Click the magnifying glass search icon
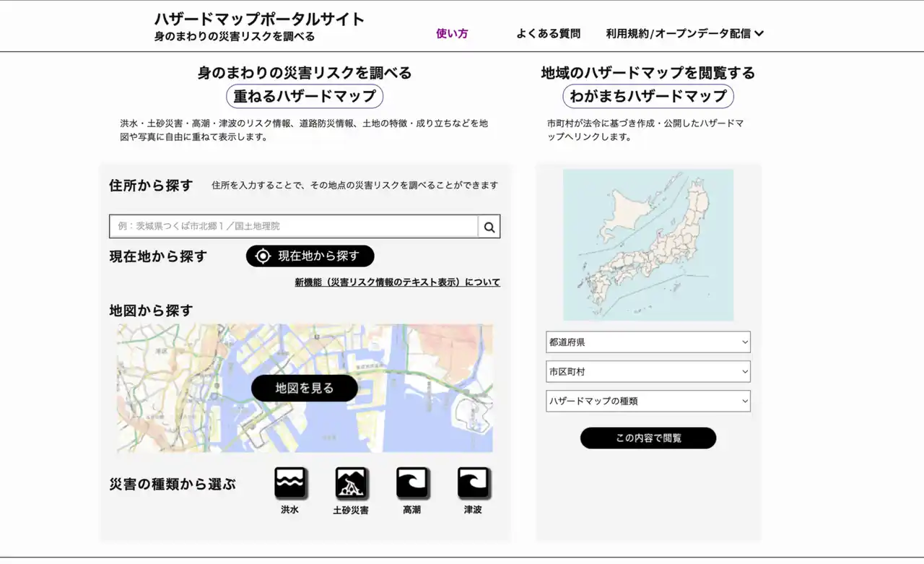This screenshot has height=564, width=924. coord(489,226)
